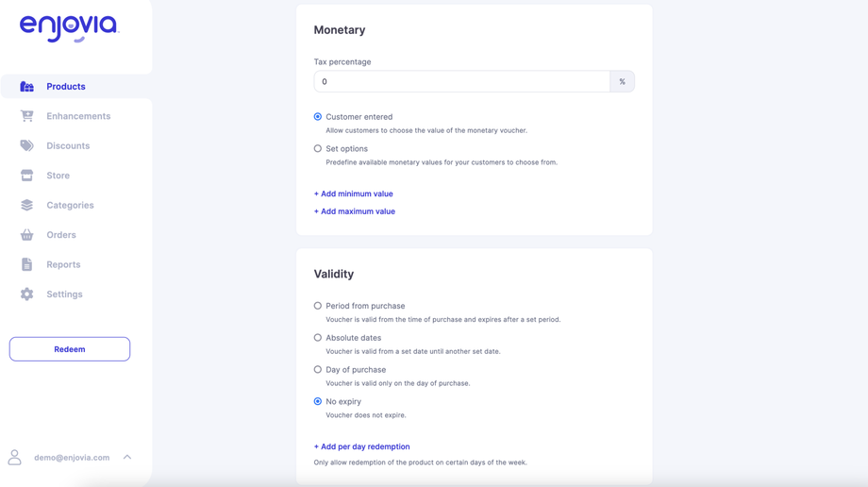
Task: Click the Categories layers icon
Action: 26,205
